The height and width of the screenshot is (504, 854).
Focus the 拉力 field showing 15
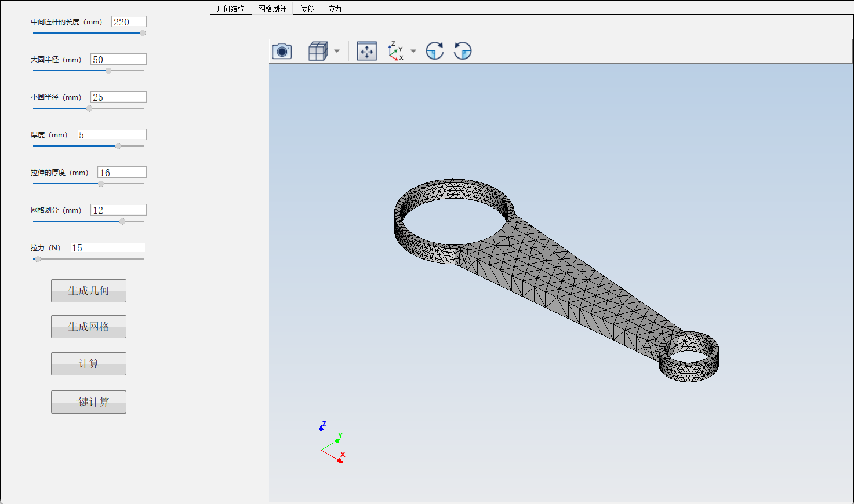[108, 248]
